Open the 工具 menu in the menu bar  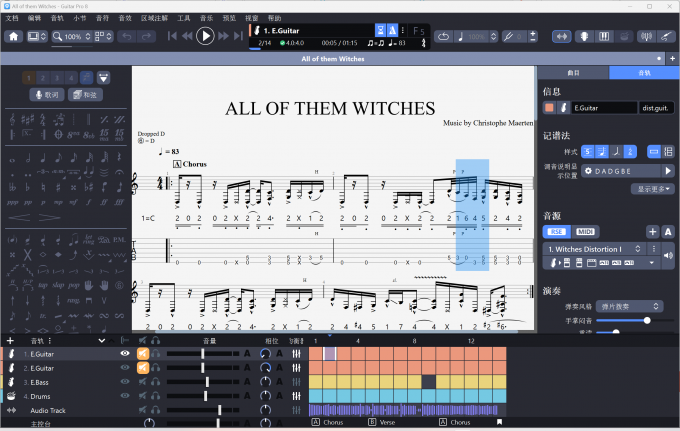tap(184, 18)
